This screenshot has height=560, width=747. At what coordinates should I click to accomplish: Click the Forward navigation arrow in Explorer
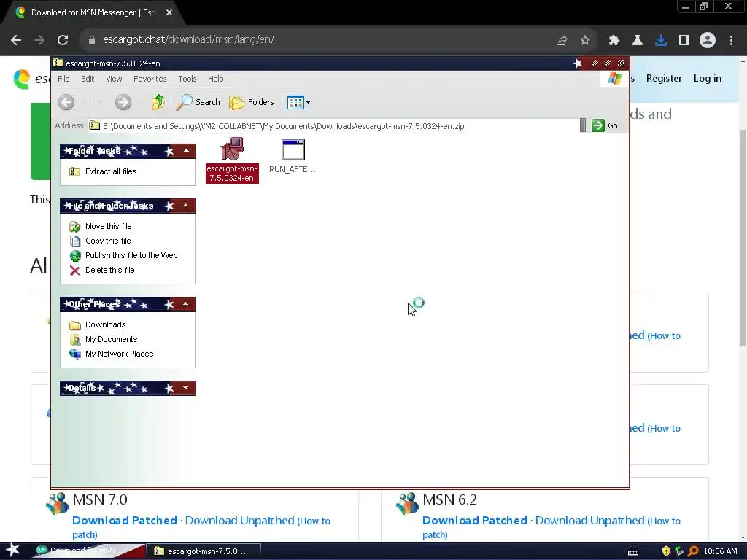click(x=123, y=102)
